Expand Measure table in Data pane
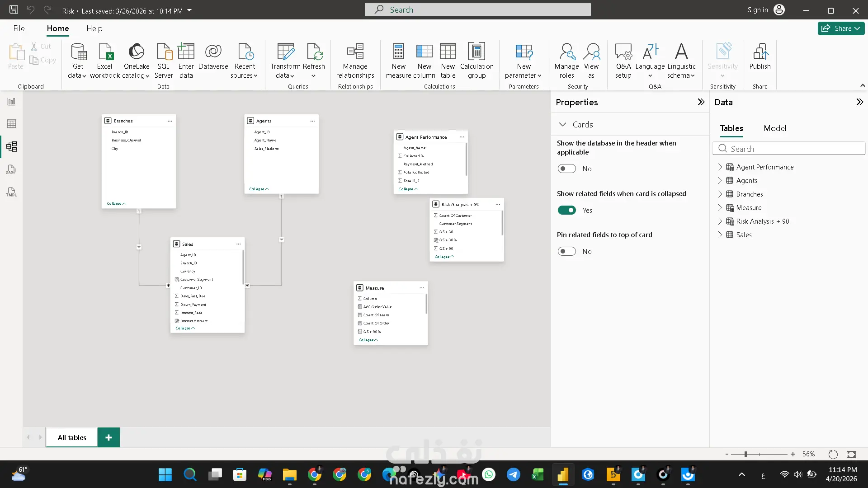Image resolution: width=868 pixels, height=488 pixels. [x=720, y=208]
